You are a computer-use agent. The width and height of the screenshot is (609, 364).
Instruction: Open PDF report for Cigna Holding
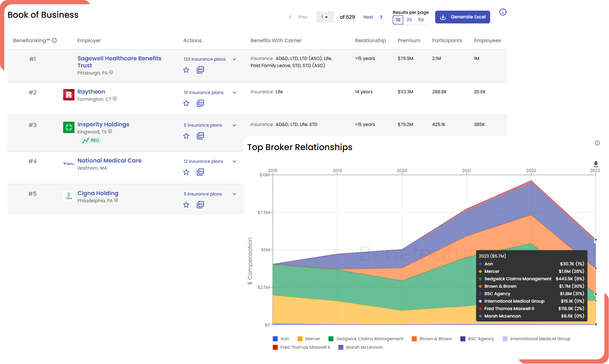200,205
